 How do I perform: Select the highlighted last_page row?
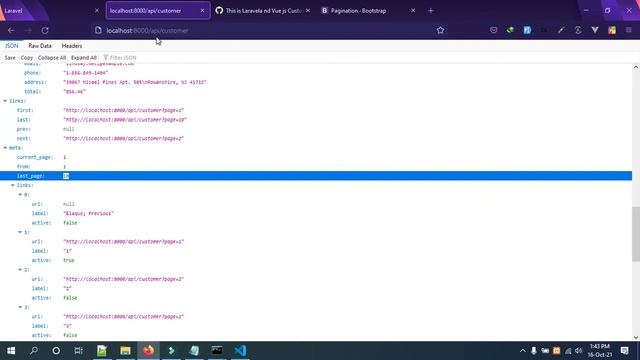click(x=316, y=176)
